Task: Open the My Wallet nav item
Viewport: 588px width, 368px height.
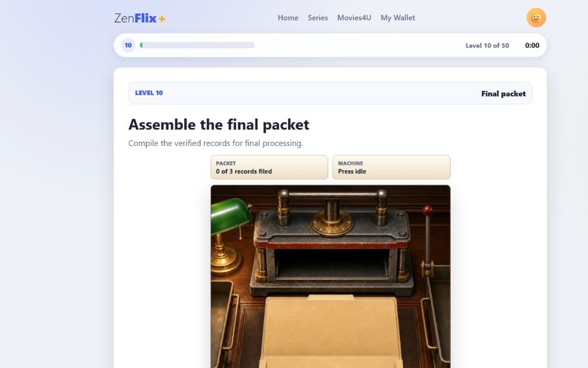Action: point(397,18)
